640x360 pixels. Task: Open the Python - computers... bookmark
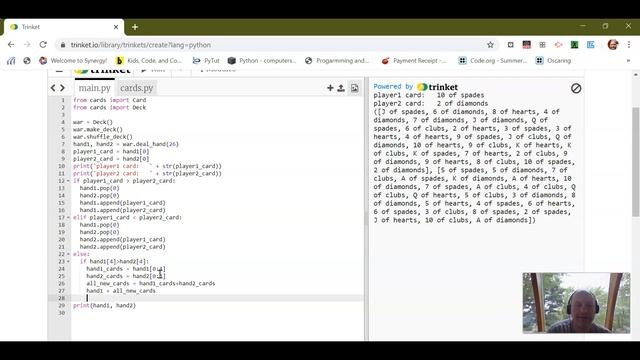(x=262, y=60)
